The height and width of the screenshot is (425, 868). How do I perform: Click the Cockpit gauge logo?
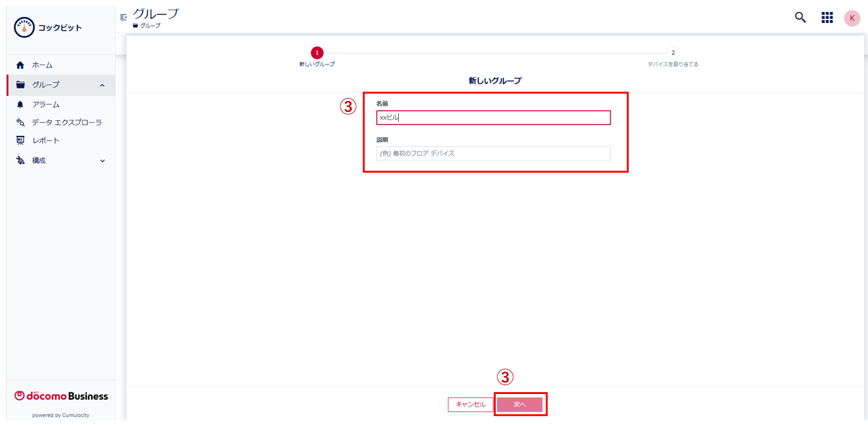[x=24, y=28]
